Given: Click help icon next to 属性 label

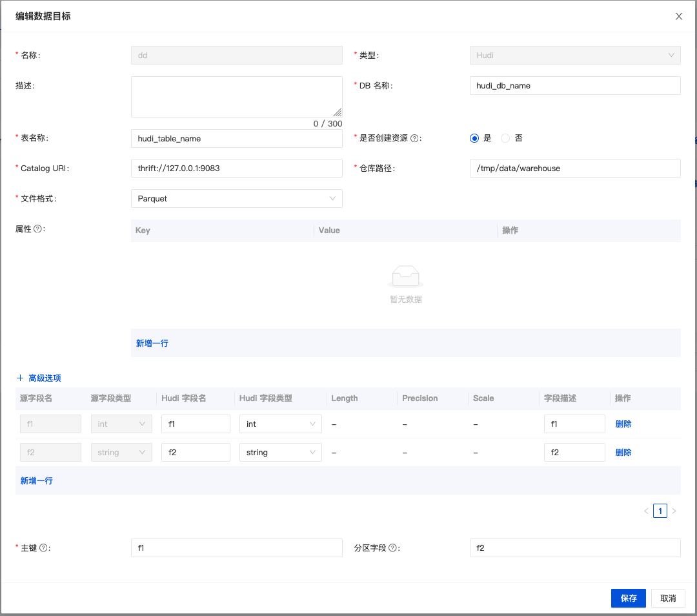Looking at the screenshot, I should click(x=37, y=229).
